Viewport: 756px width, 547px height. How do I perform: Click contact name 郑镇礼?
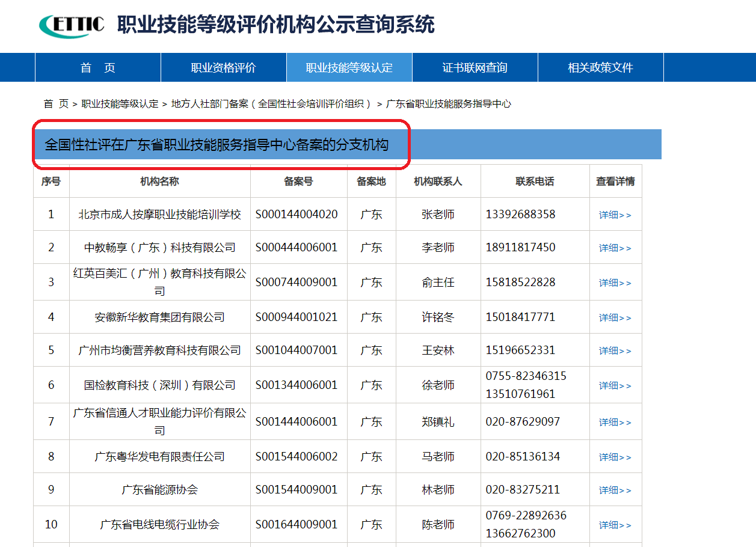pyautogui.click(x=438, y=422)
